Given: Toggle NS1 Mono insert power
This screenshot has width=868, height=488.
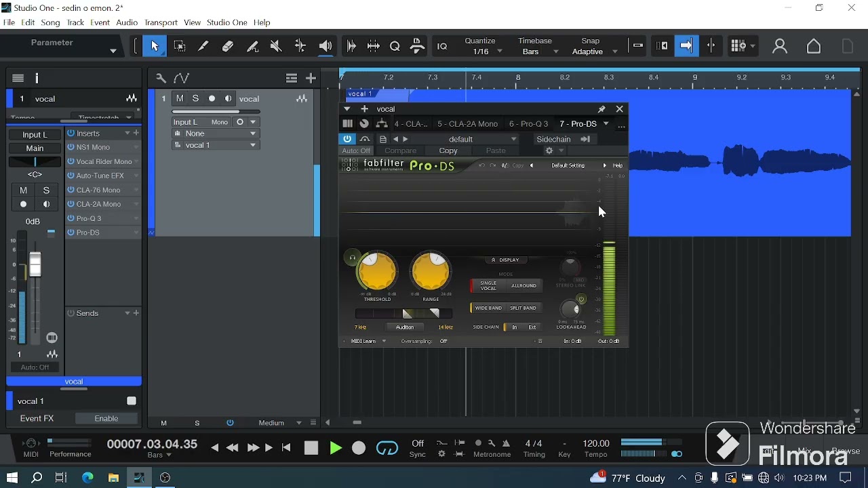Looking at the screenshot, I should pos(71,148).
